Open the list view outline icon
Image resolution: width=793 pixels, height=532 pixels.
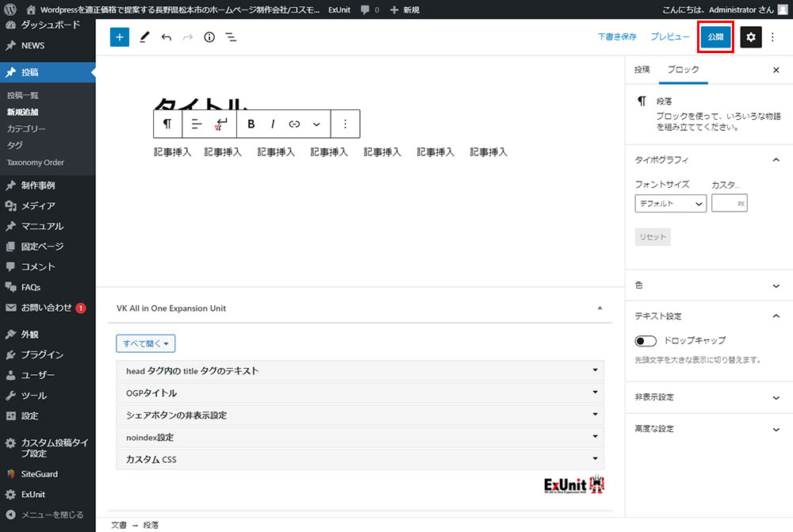tap(231, 37)
